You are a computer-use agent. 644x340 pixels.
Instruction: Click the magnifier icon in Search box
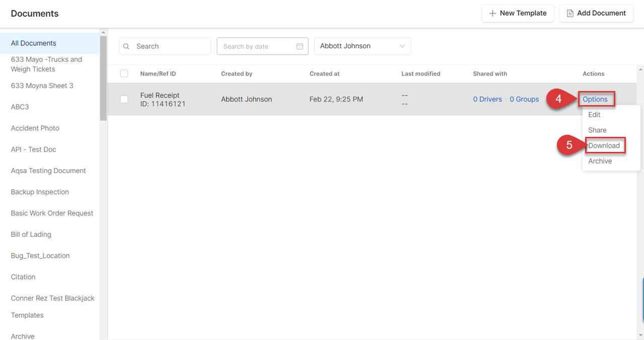pos(127,46)
